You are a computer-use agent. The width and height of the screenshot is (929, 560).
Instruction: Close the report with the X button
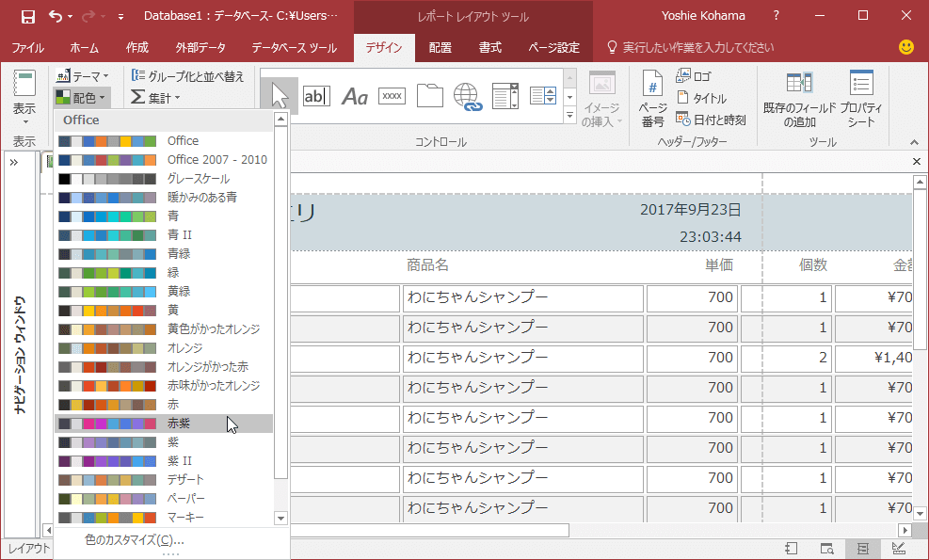coord(917,161)
